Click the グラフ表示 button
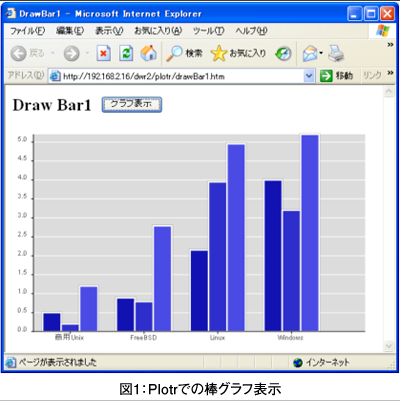 click(132, 105)
